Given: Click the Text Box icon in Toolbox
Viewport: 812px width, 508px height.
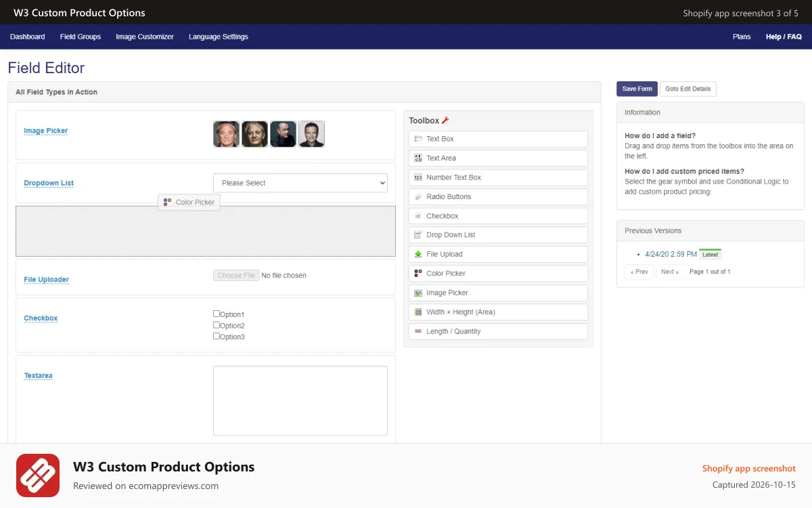Looking at the screenshot, I should (418, 139).
